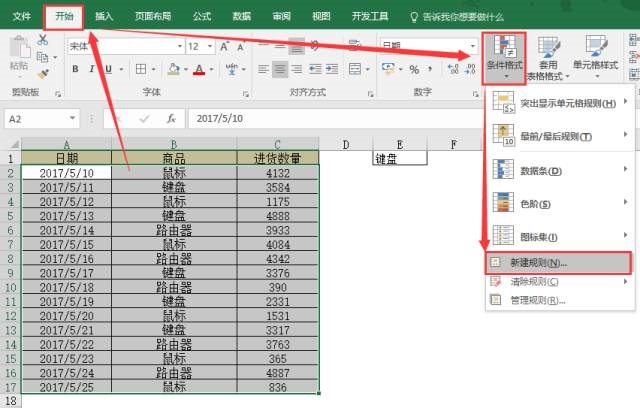This screenshot has height=408, width=640.
Task: Open the 条件格式 conditional formatting button
Action: tap(504, 54)
